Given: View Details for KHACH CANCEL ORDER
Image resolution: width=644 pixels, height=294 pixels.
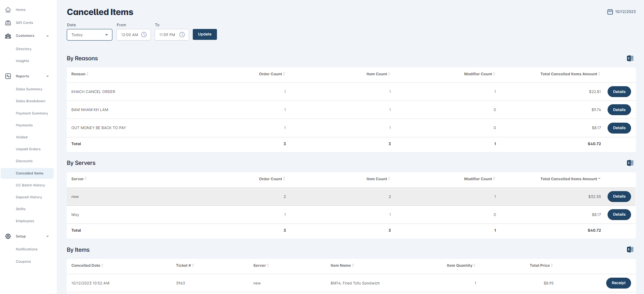Looking at the screenshot, I should tap(619, 92).
